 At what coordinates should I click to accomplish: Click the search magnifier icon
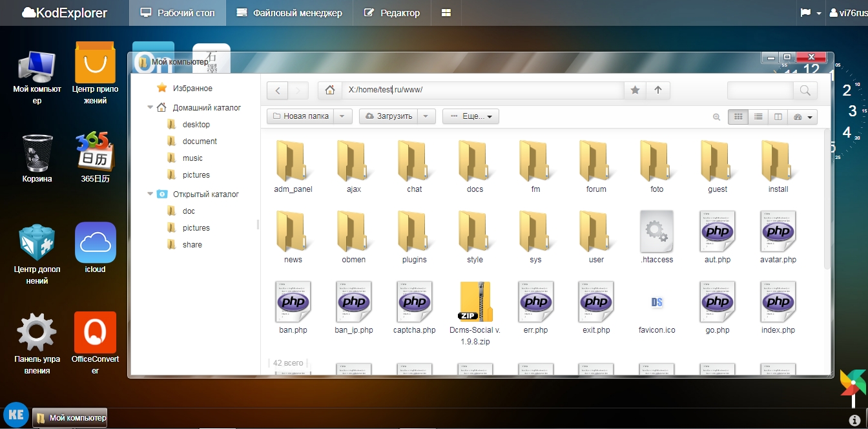(805, 90)
